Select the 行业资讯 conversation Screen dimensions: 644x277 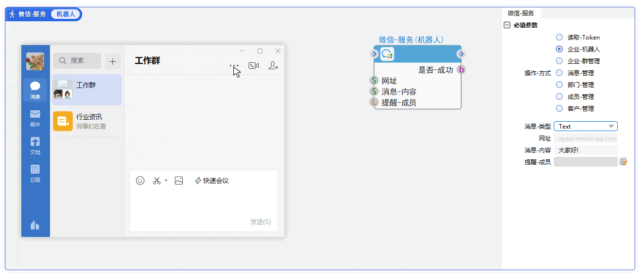coord(87,121)
